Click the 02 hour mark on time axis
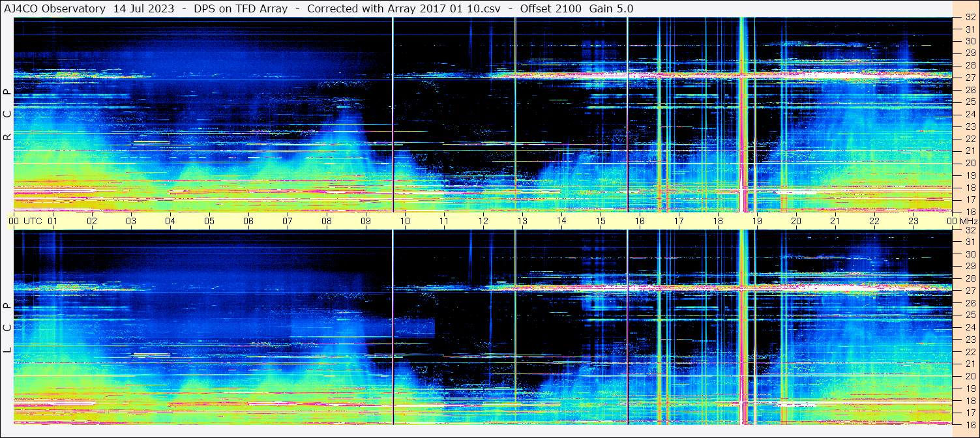Viewport: 980px width, 438px height. click(x=92, y=221)
